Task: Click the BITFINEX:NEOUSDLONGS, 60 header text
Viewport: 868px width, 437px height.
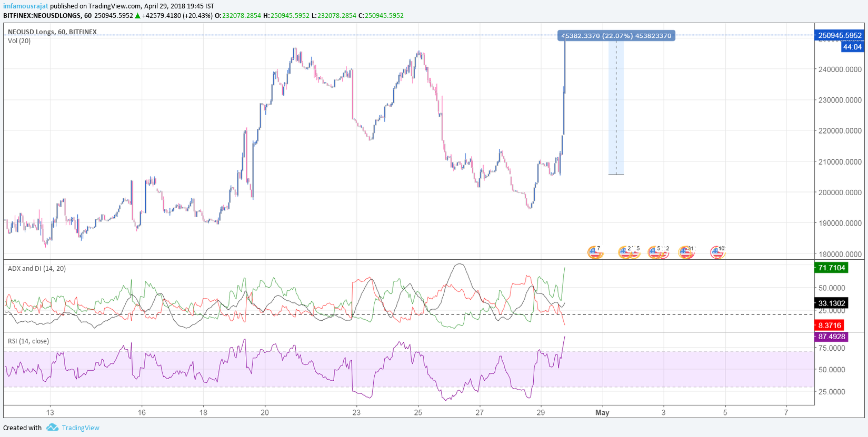Action: tap(47, 15)
